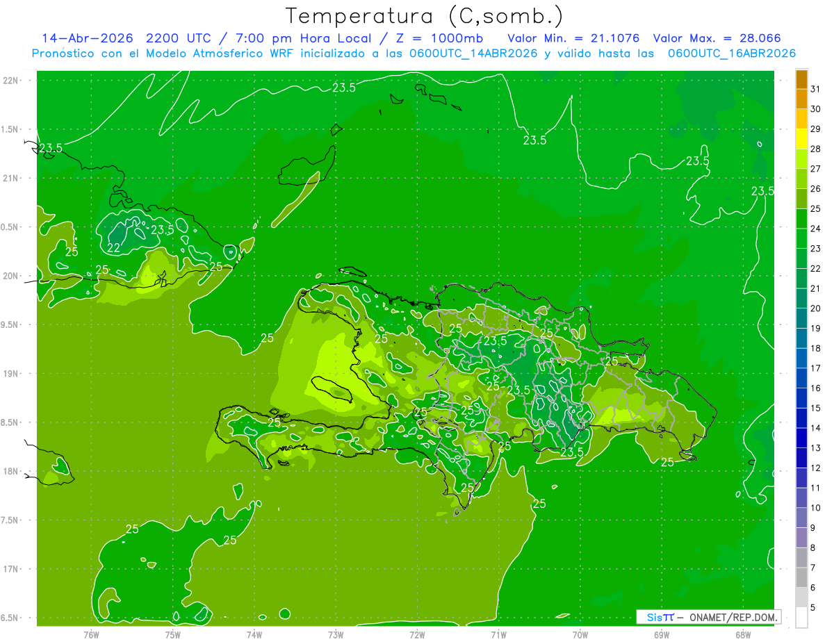Click the 22 contour label over Cuba
The image size is (834, 644).
tap(113, 248)
